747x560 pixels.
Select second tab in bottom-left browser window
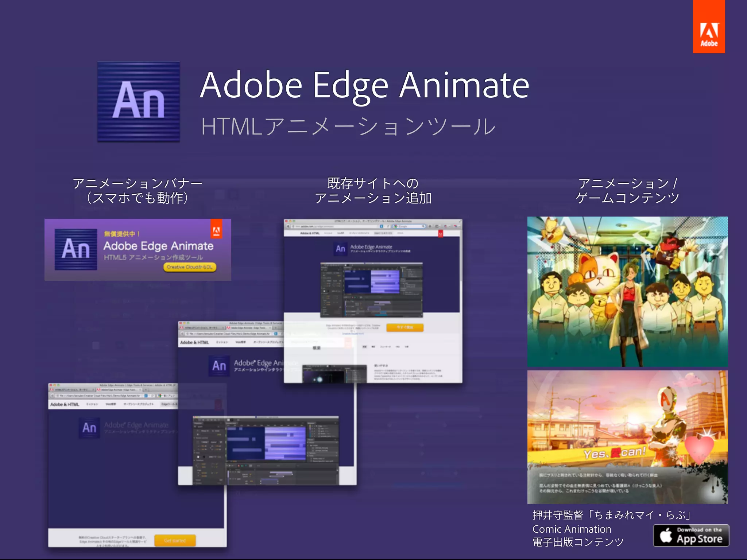(119, 390)
